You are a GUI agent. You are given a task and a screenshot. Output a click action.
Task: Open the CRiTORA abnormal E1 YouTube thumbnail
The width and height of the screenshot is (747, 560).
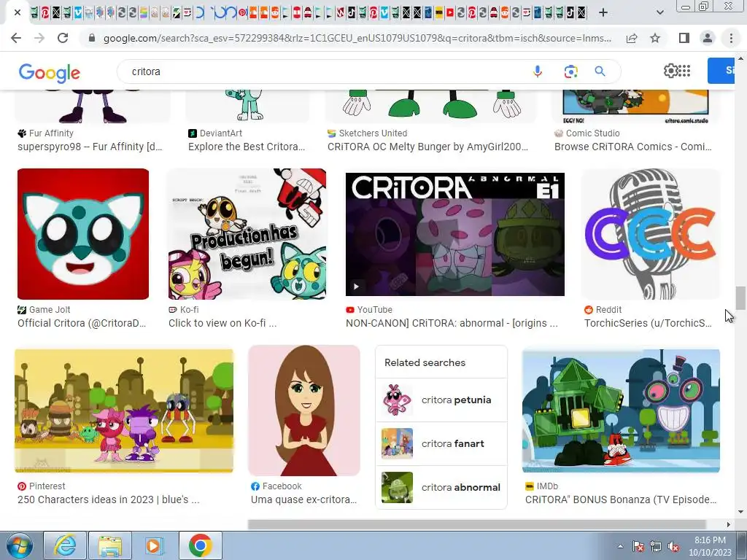click(x=455, y=234)
